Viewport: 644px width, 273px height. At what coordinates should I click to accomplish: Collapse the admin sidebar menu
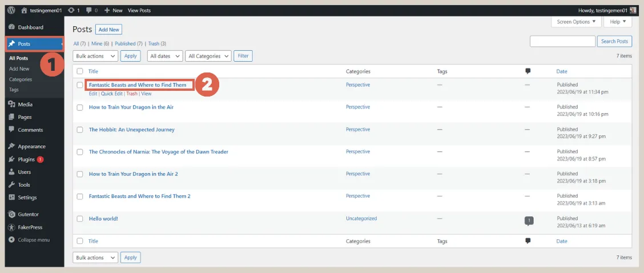(34, 240)
